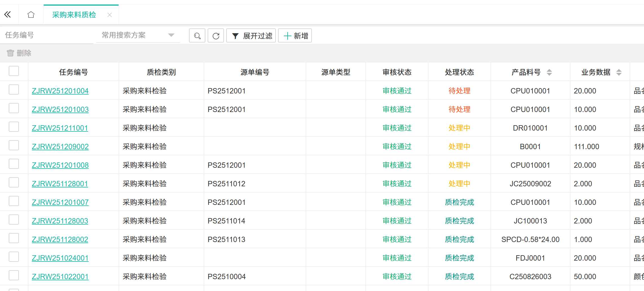Open task link ZJRW251209002

(60, 147)
